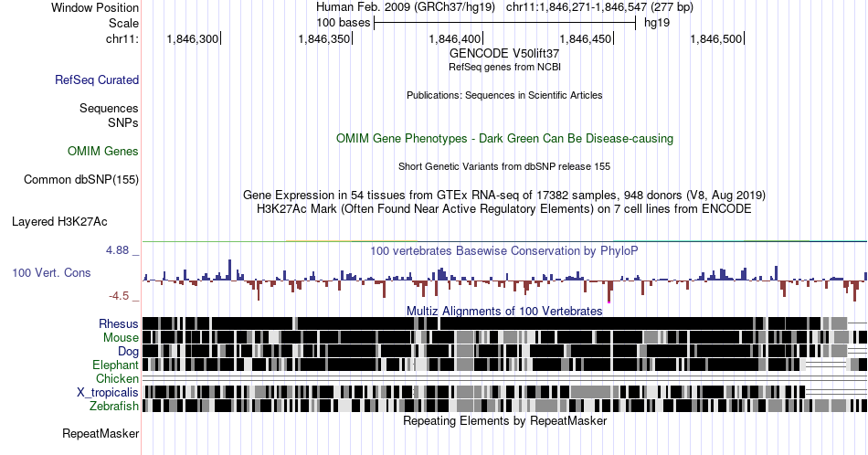Select the Mouse species label

pos(121,337)
